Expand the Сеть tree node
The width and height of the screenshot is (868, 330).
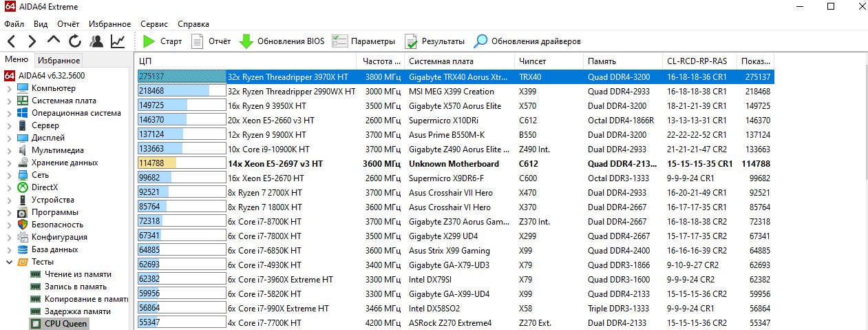point(9,175)
